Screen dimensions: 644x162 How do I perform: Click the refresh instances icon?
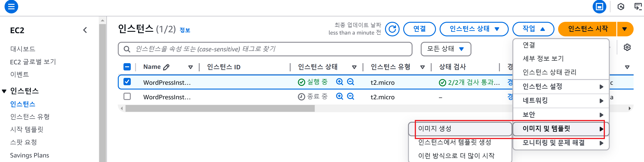coord(392,29)
